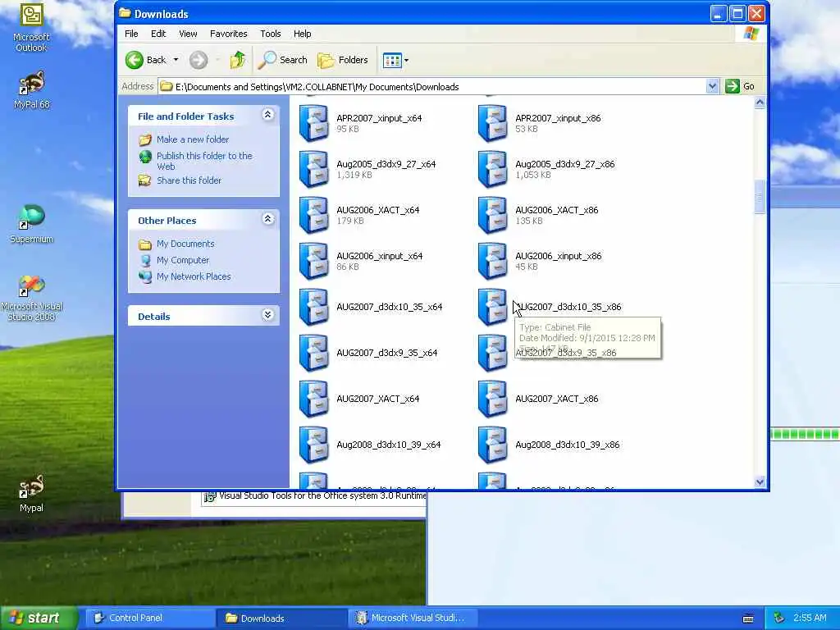The height and width of the screenshot is (630, 840).
Task: Open MyPal 68 desktop shortcut
Action: click(x=31, y=89)
